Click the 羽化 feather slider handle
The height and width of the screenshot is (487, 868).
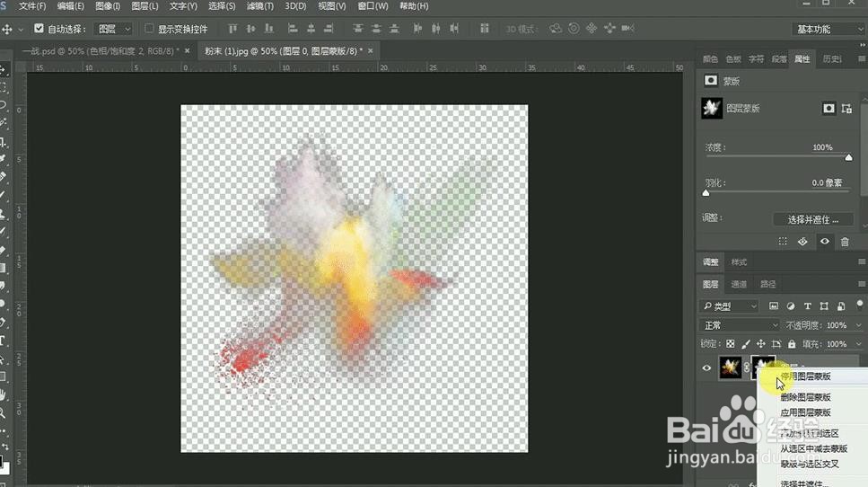click(x=706, y=193)
